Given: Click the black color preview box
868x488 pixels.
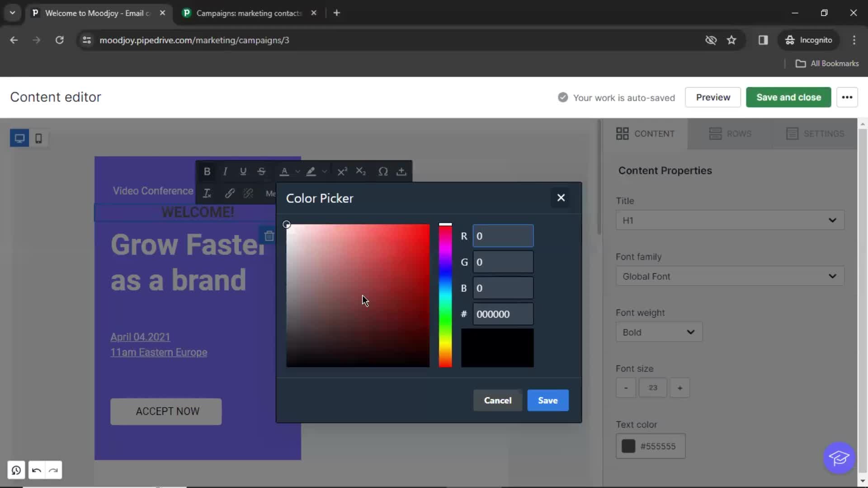Looking at the screenshot, I should 497,348.
